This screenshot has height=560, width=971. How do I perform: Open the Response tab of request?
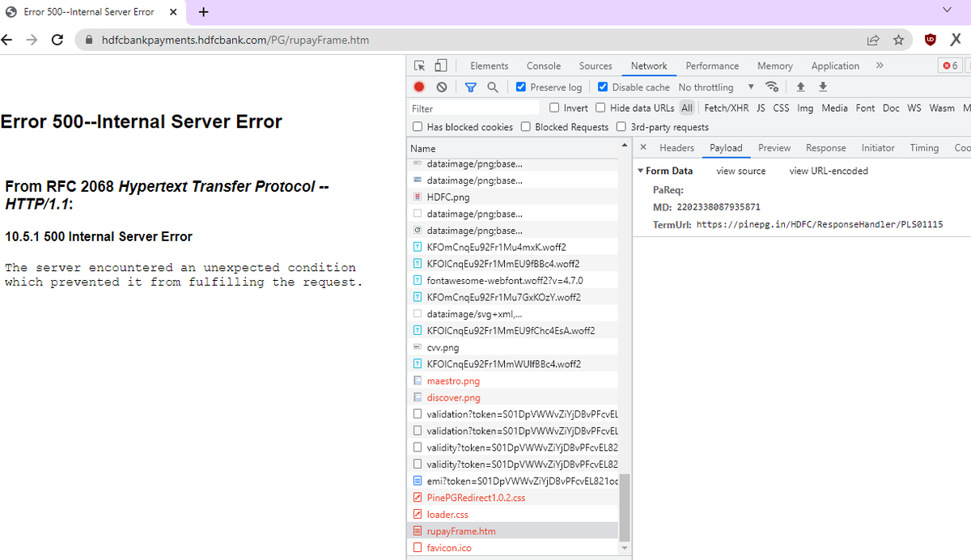coord(826,148)
